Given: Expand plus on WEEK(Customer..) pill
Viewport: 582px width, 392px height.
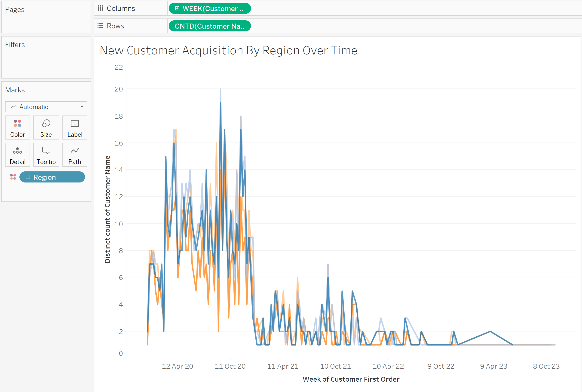Looking at the screenshot, I should [177, 9].
